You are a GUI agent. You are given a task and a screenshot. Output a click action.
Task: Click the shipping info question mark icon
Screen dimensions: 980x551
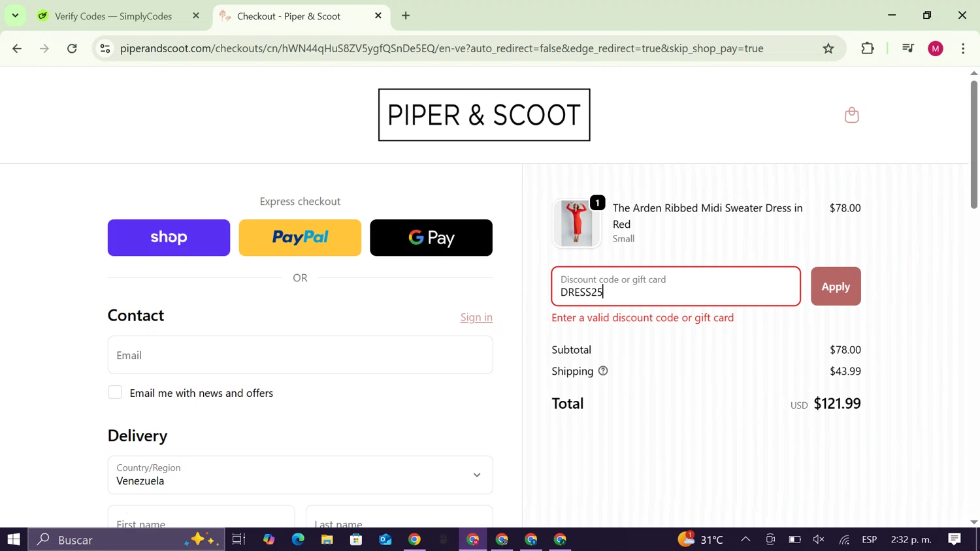tap(603, 371)
